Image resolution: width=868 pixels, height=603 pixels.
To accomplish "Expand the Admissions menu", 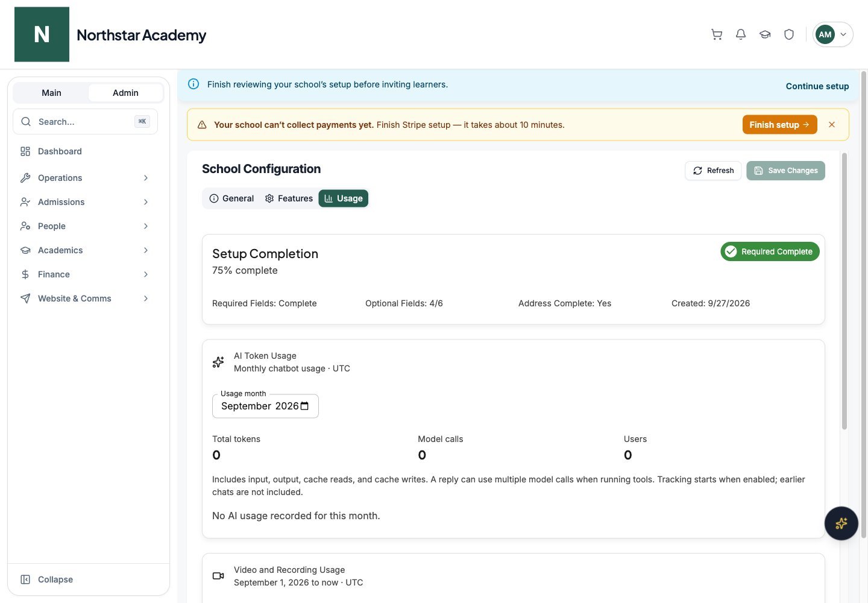I will 85,202.
